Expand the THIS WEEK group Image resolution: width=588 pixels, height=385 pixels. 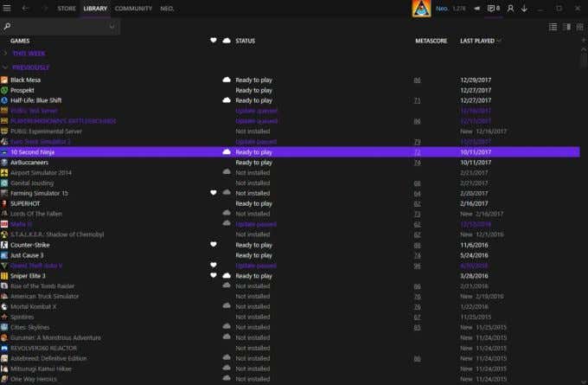pos(29,54)
